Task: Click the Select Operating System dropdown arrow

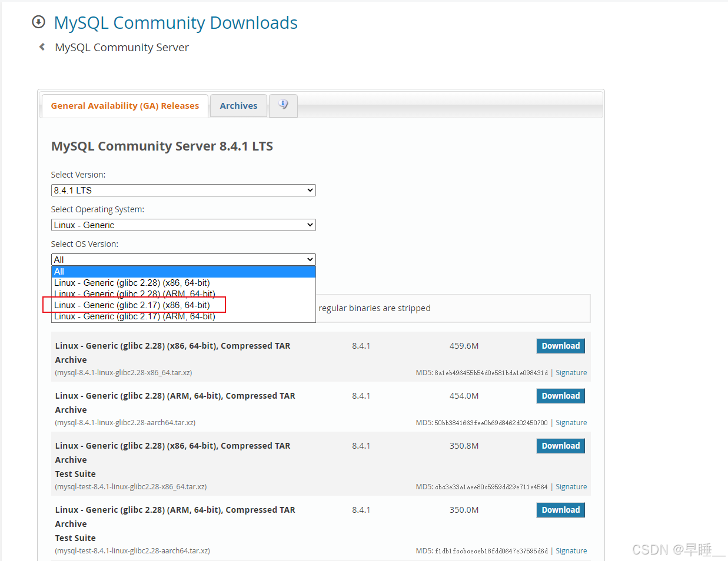Action: click(x=310, y=225)
